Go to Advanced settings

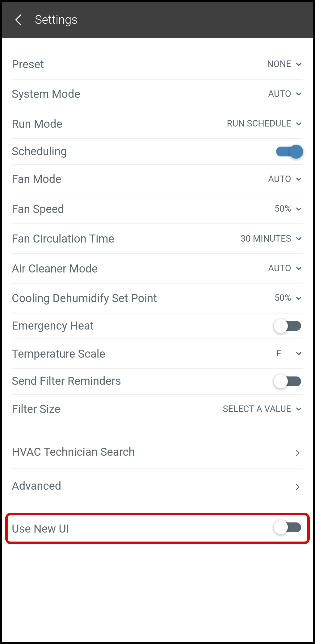point(36,486)
